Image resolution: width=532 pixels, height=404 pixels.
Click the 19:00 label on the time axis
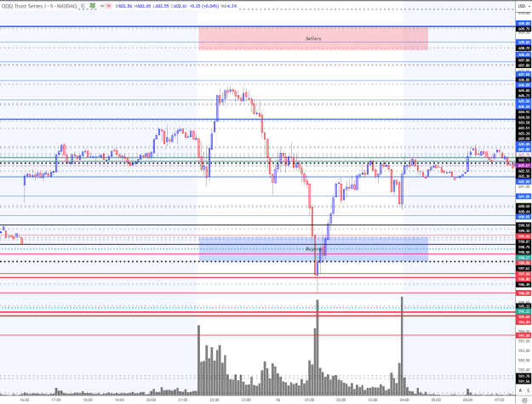click(x=119, y=400)
